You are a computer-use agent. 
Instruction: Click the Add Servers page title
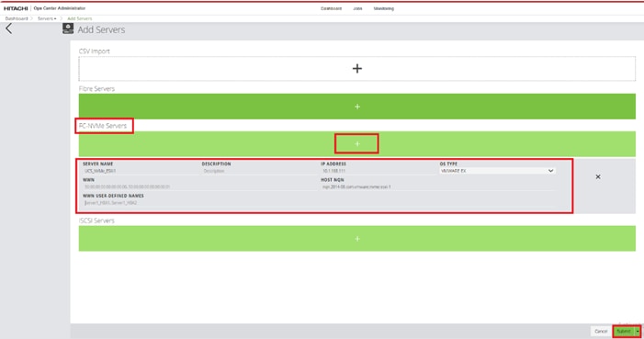(101, 29)
